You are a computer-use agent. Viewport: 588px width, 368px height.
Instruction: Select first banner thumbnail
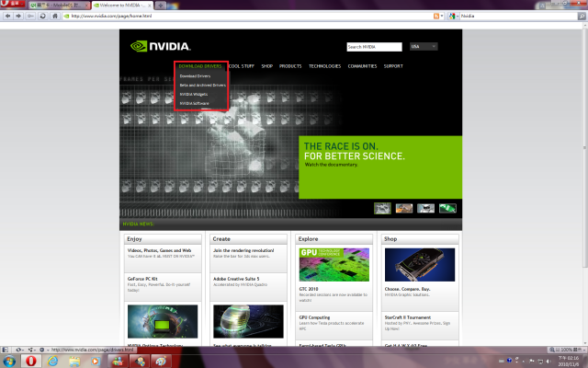click(382, 208)
